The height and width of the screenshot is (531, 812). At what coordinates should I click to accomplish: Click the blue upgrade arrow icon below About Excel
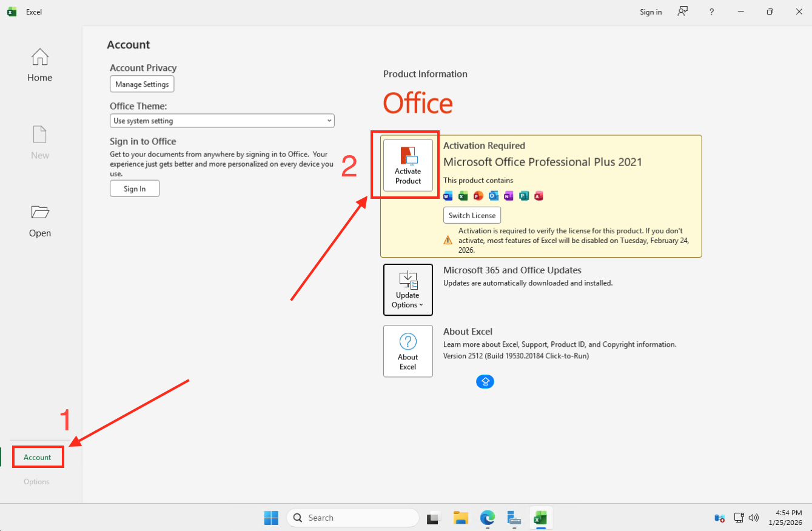pyautogui.click(x=485, y=381)
